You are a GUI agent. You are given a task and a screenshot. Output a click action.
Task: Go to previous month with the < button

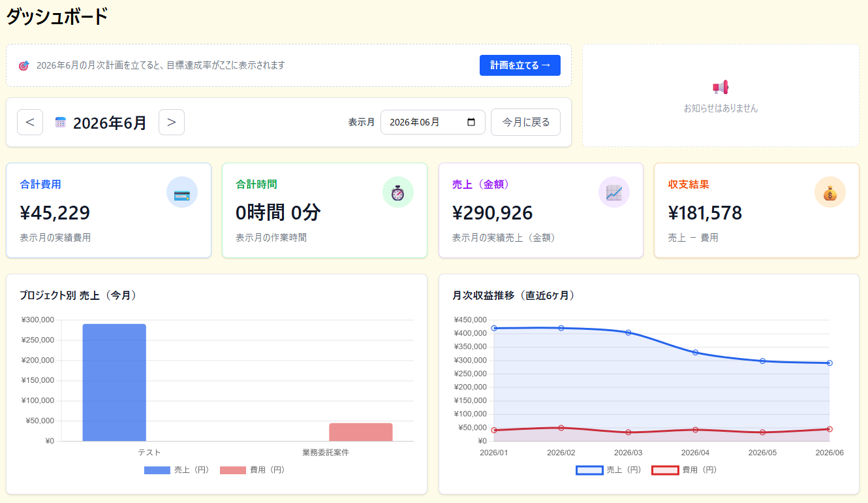click(x=30, y=122)
